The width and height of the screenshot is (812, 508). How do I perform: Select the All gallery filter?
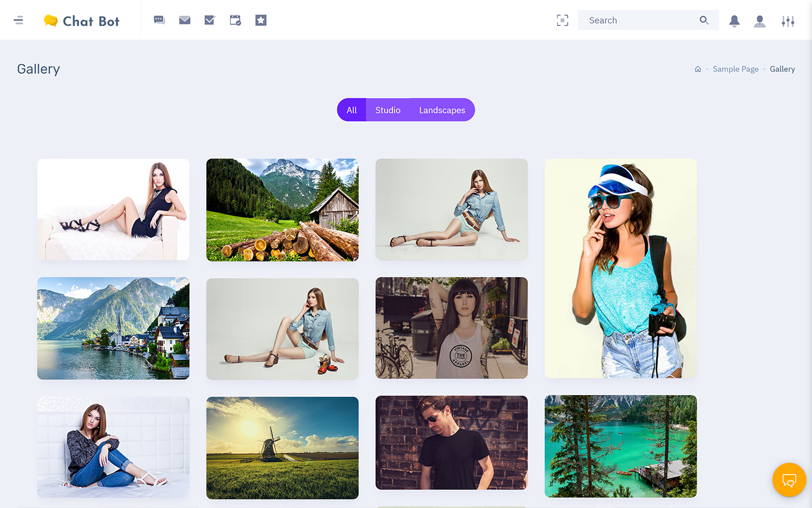pos(351,110)
